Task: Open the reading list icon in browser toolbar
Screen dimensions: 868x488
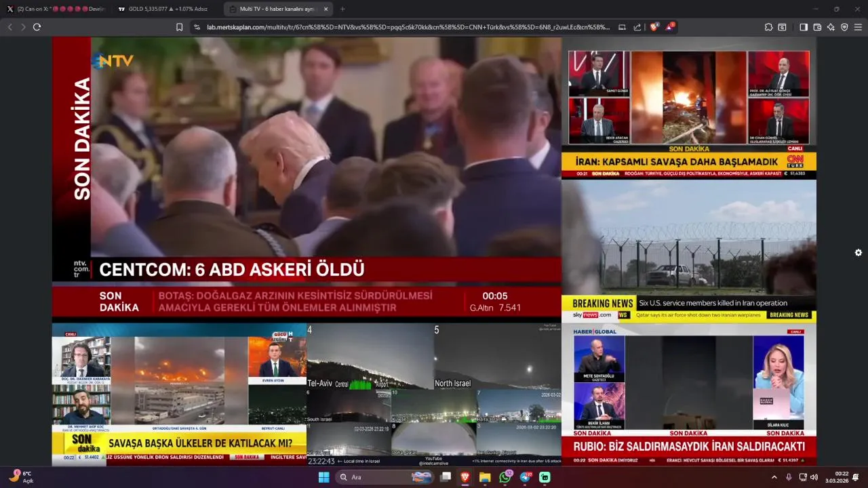Action: (x=782, y=27)
